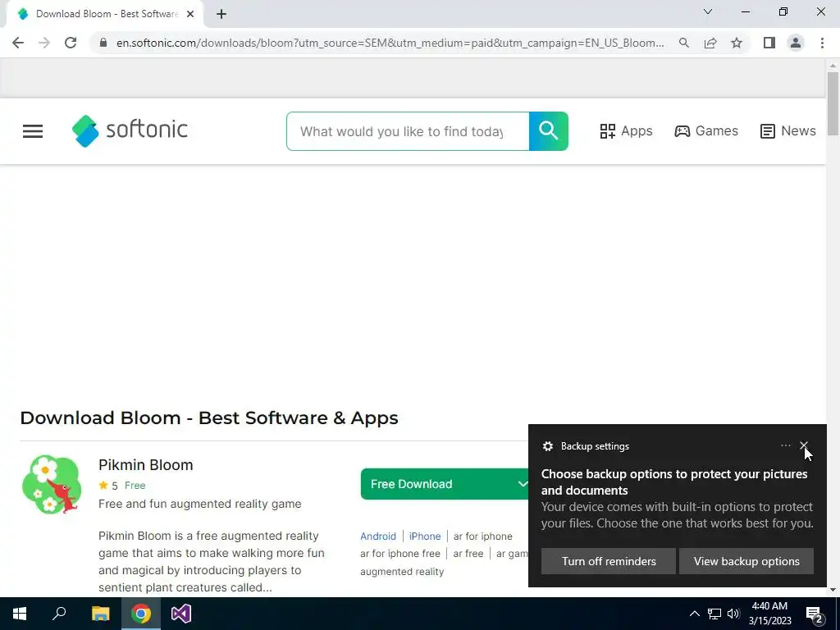Open Windows taskbar search
The image size is (840, 630).
pos(59,614)
